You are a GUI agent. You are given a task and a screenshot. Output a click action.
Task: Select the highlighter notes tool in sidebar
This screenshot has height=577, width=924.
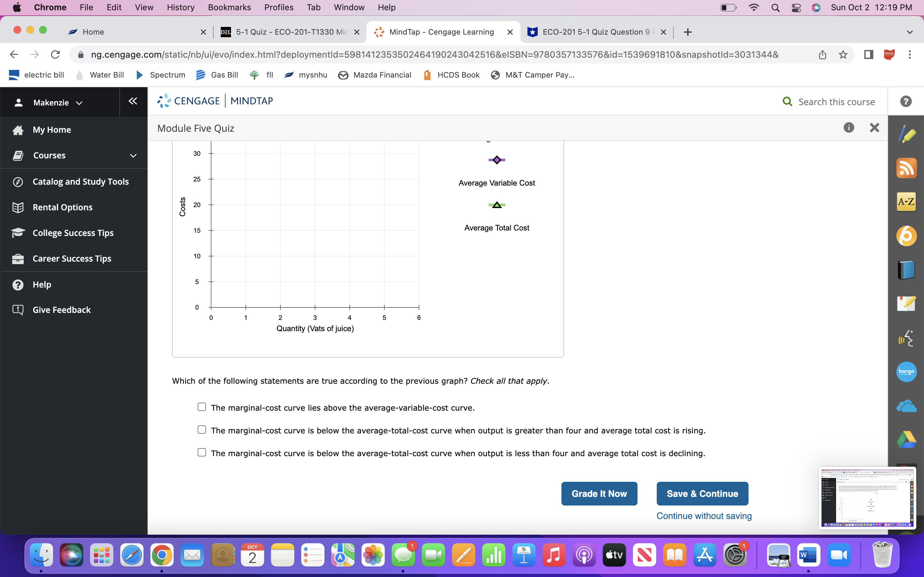(x=906, y=134)
